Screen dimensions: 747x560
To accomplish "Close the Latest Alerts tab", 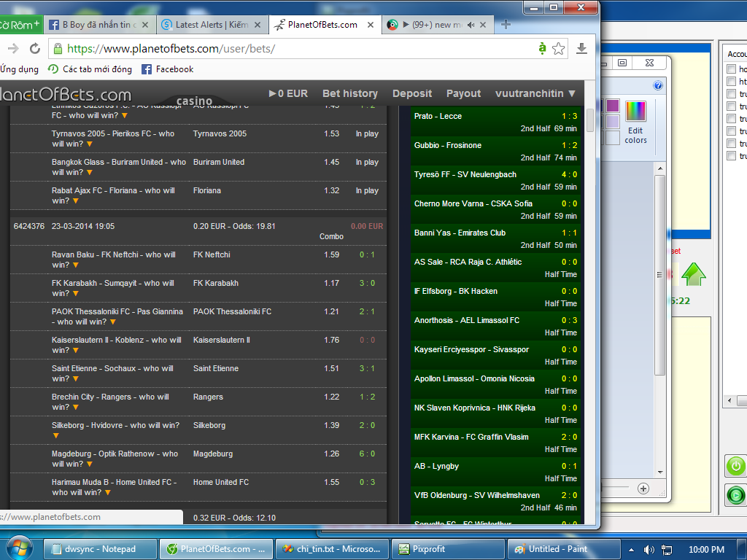I will (x=258, y=25).
